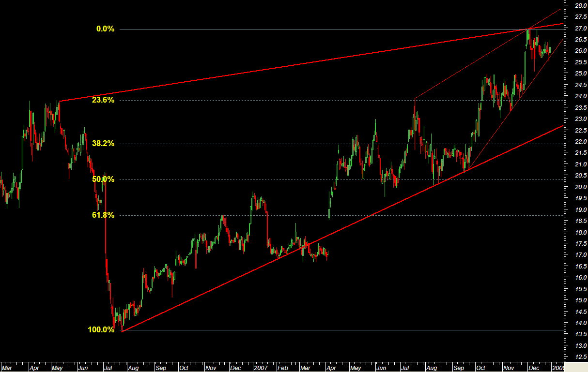Click the 25.5 price axis label
Screen dimensions: 588x372
[581, 62]
